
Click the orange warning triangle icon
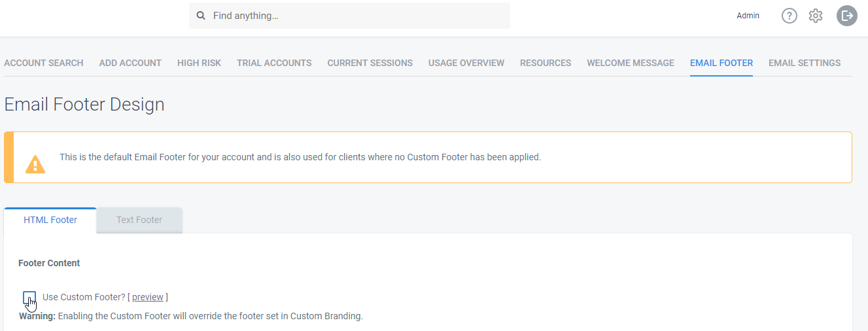click(35, 164)
